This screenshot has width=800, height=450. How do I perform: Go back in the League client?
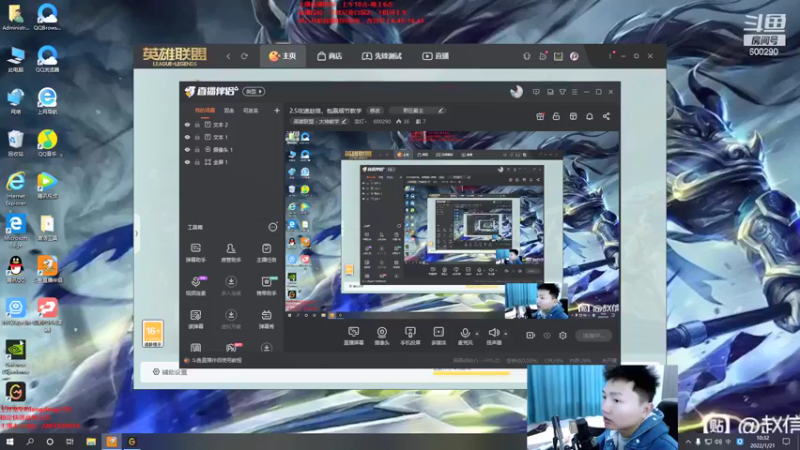[228, 56]
